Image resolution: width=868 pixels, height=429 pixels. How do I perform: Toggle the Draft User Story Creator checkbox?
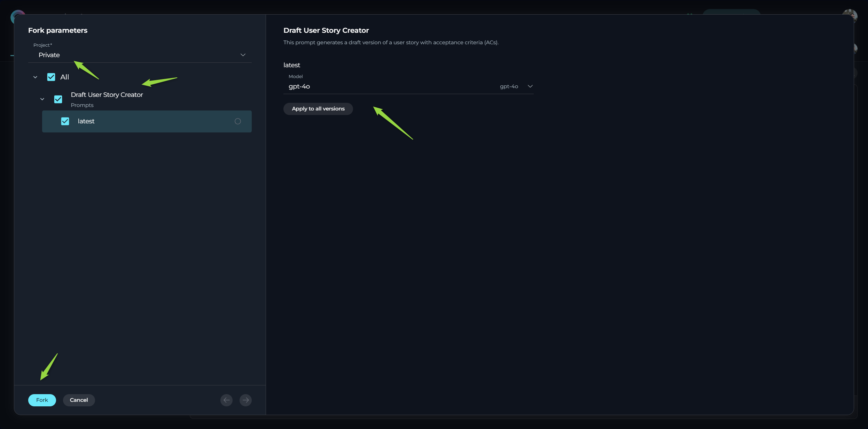57,99
